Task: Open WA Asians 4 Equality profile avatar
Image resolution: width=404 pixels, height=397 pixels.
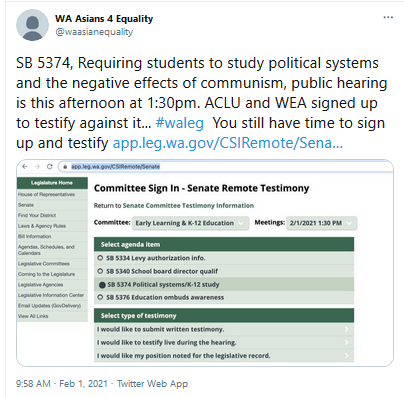Action: click(32, 25)
